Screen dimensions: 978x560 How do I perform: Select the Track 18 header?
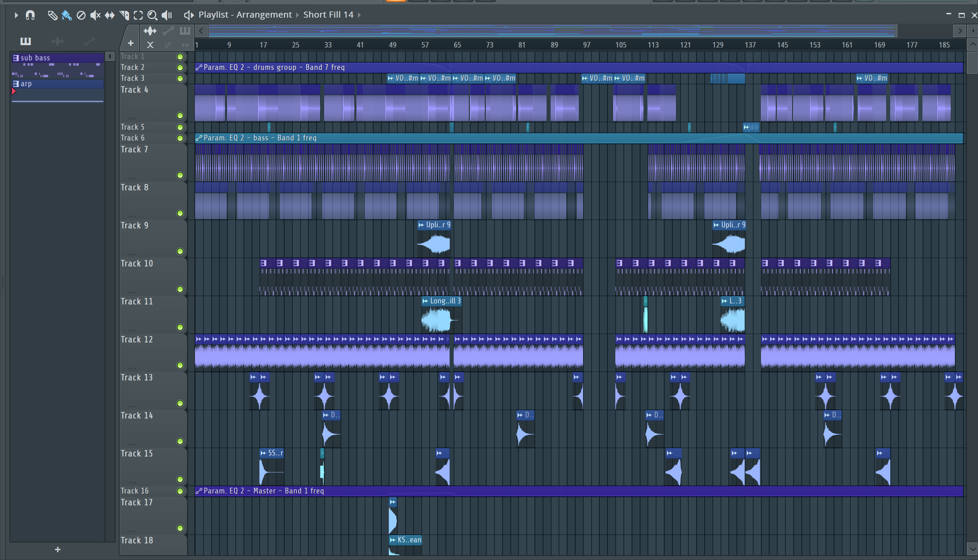(x=153, y=545)
